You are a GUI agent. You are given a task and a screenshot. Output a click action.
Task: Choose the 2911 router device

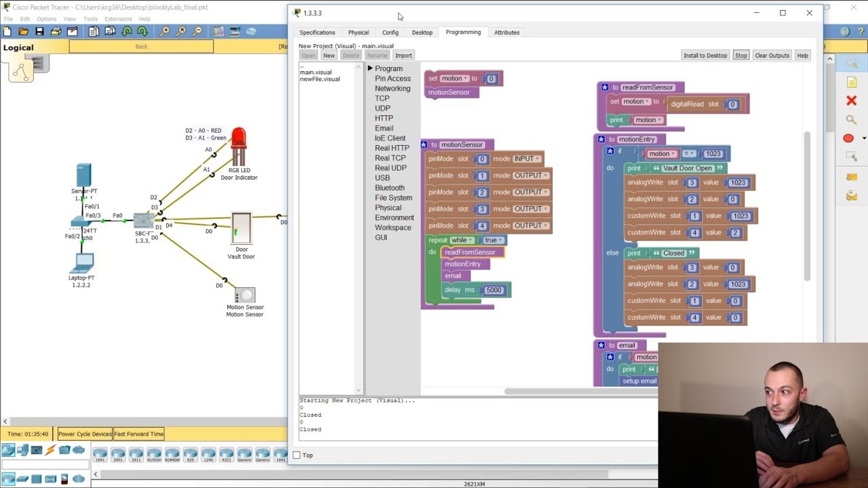136,454
